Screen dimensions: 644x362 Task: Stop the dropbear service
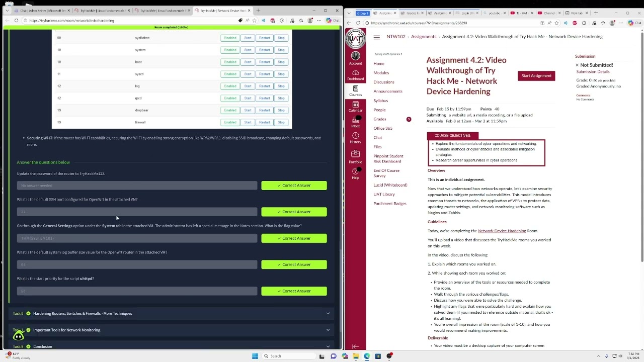281,110
